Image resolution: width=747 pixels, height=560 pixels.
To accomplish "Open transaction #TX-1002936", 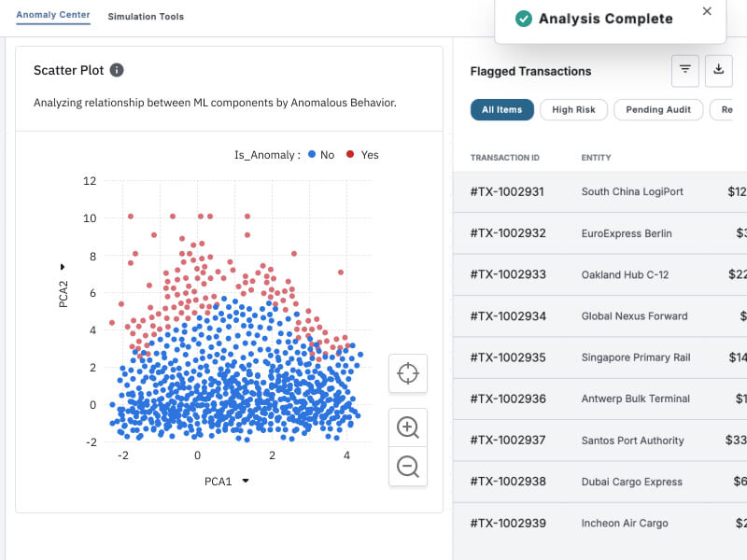I will coord(508,399).
